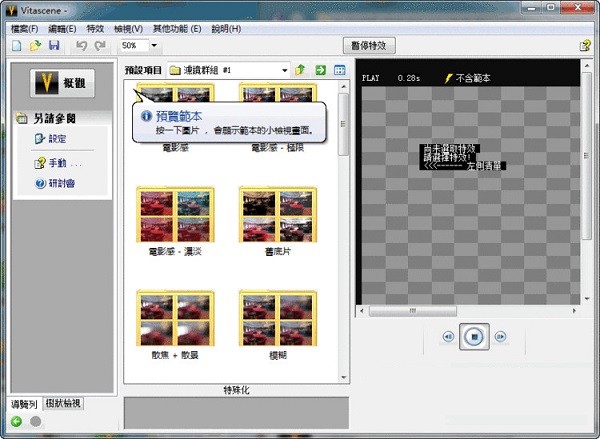Select the 舊底片 preset thumbnail
This screenshot has width=600, height=439.
pyautogui.click(x=278, y=214)
